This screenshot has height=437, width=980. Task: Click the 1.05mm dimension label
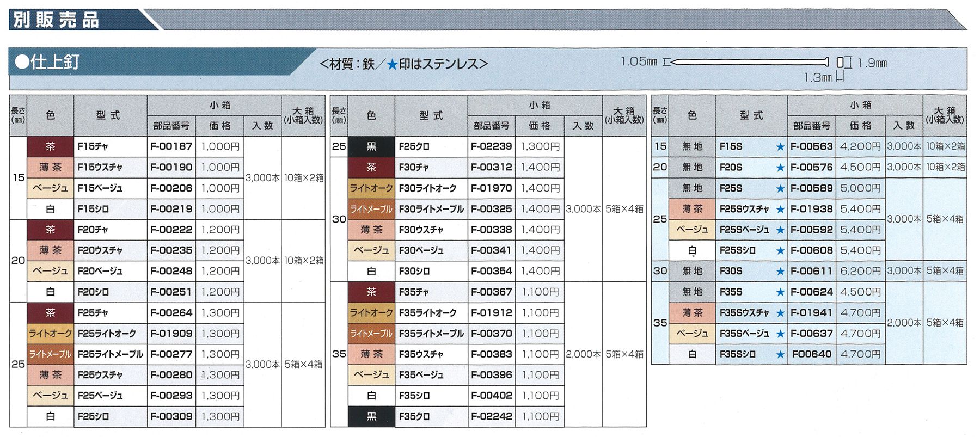coord(639,62)
